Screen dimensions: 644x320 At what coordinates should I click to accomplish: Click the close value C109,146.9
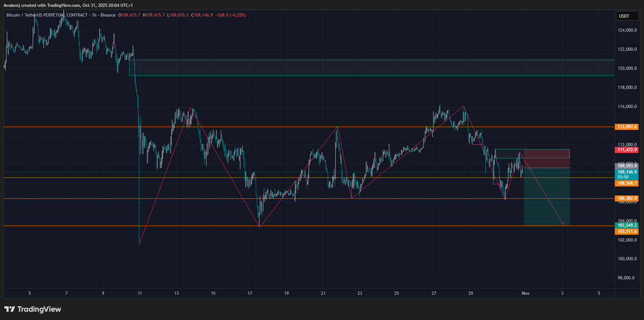pos(202,15)
